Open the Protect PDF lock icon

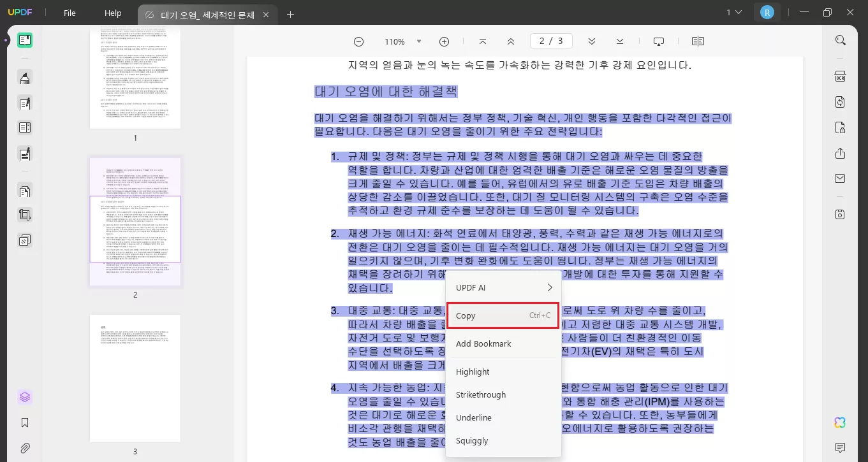[840, 127]
